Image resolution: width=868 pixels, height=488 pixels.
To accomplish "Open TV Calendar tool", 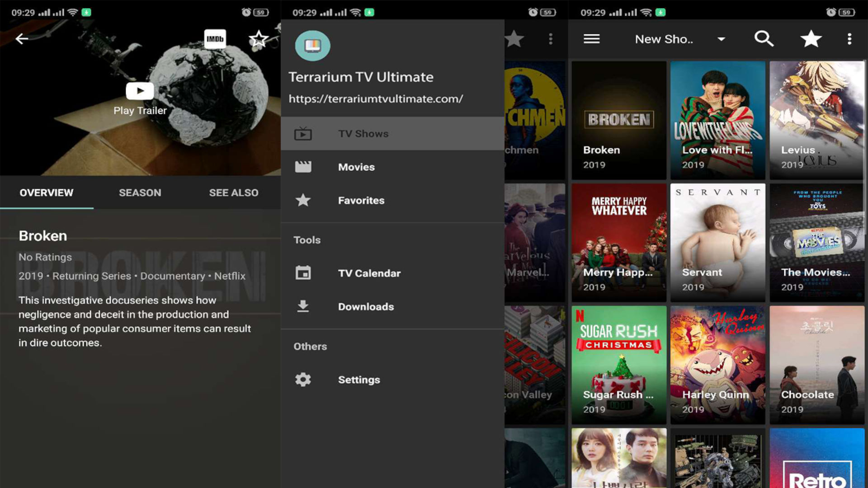I will click(392, 273).
